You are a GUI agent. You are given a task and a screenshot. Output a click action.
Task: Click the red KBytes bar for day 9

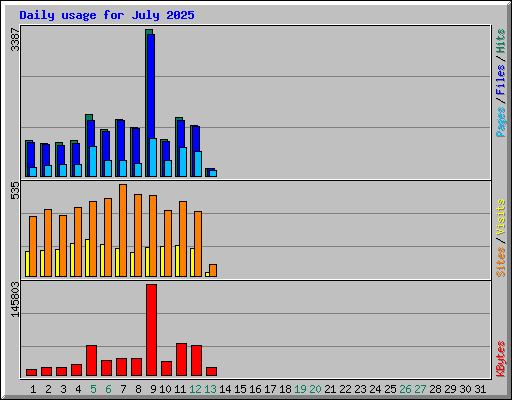[x=151, y=330]
